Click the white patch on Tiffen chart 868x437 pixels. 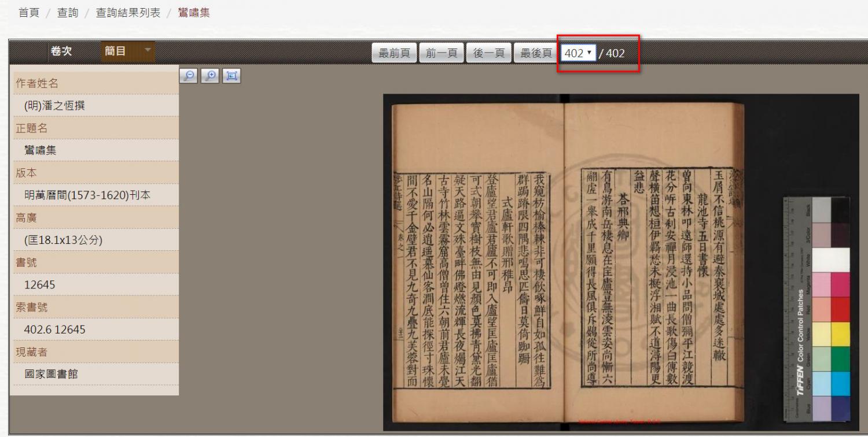coord(831,260)
